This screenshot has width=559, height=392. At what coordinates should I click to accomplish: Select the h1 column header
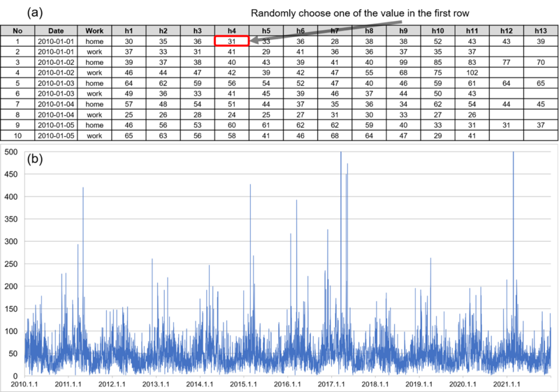click(x=129, y=31)
